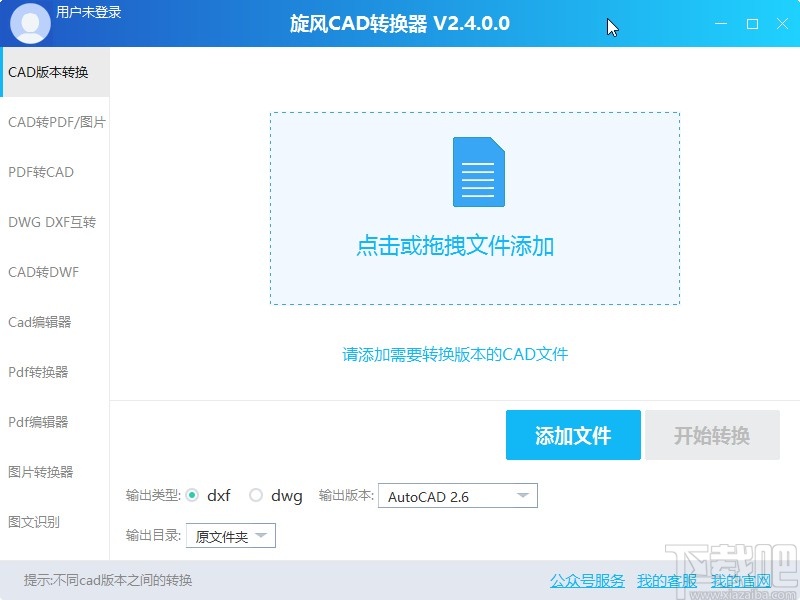
Task: Select the PDF转CAD sidebar entry
Action: 41,172
